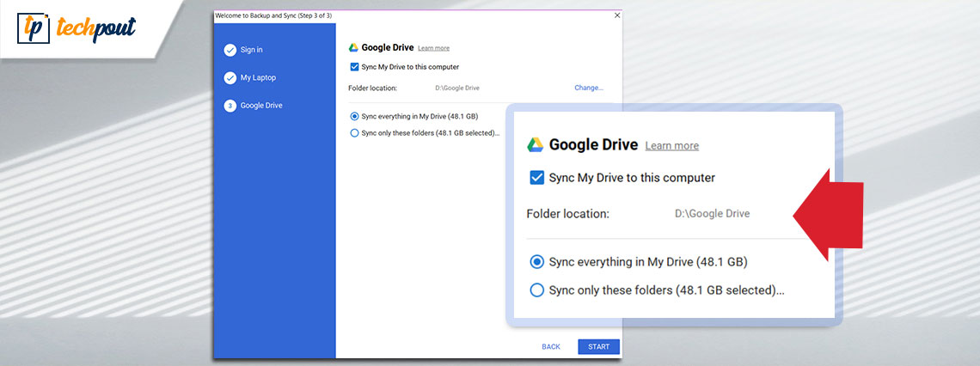Click Change... to alter folder location
This screenshot has width=980, height=366.
(589, 88)
